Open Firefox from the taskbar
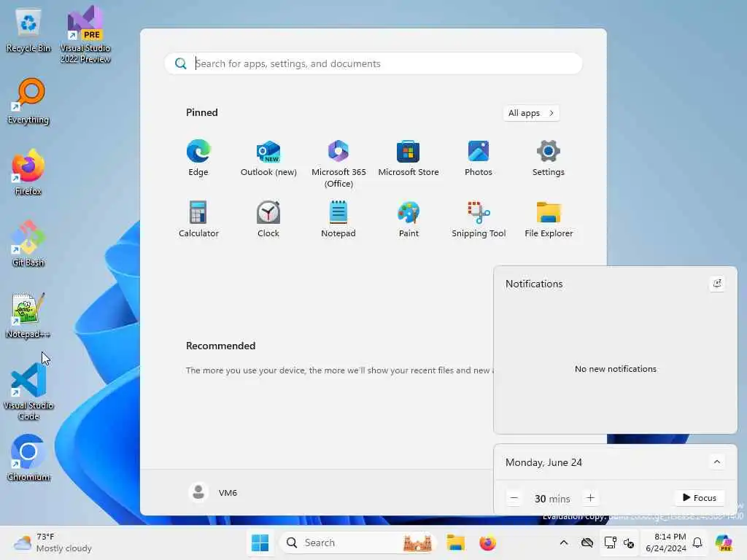 coord(487,542)
